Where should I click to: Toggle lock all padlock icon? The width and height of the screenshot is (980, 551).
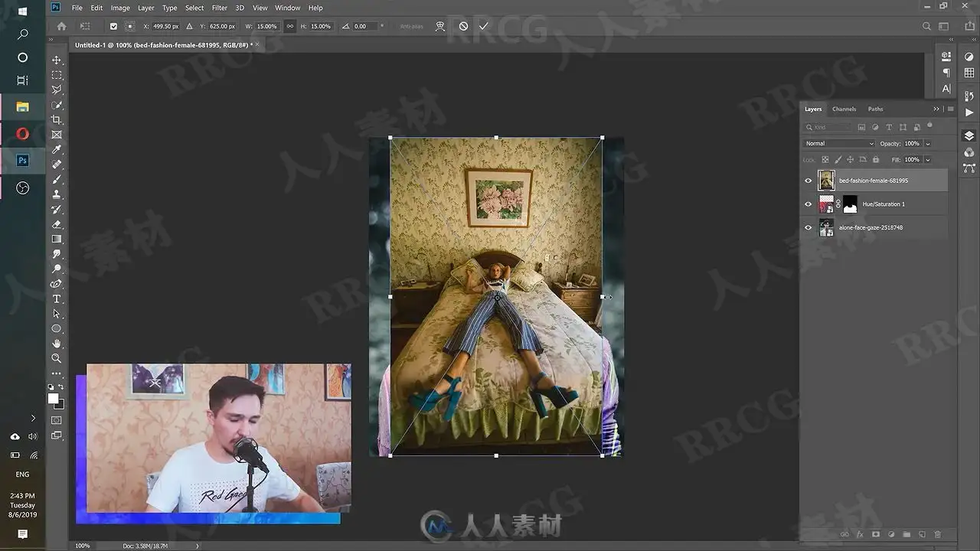pyautogui.click(x=877, y=160)
